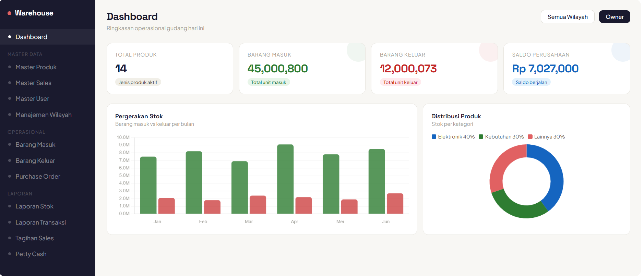Open the Purchase Order section
The height and width of the screenshot is (276, 644).
[x=38, y=177]
